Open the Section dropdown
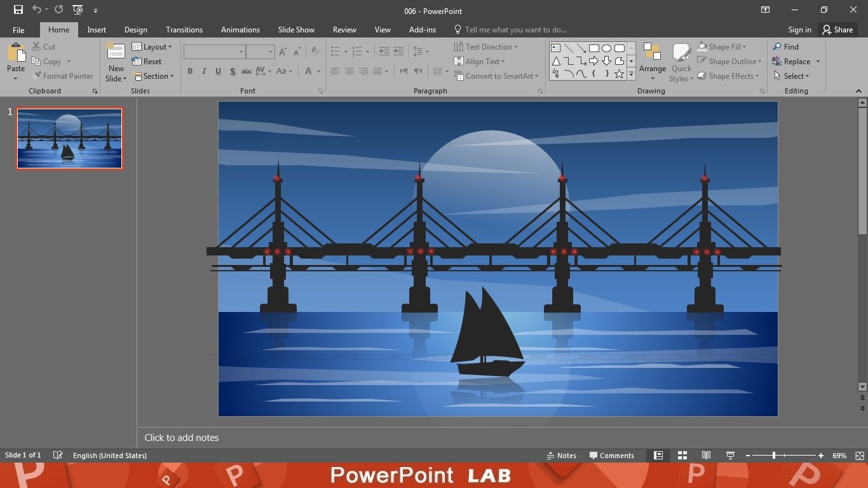The height and width of the screenshot is (488, 868). coord(153,76)
